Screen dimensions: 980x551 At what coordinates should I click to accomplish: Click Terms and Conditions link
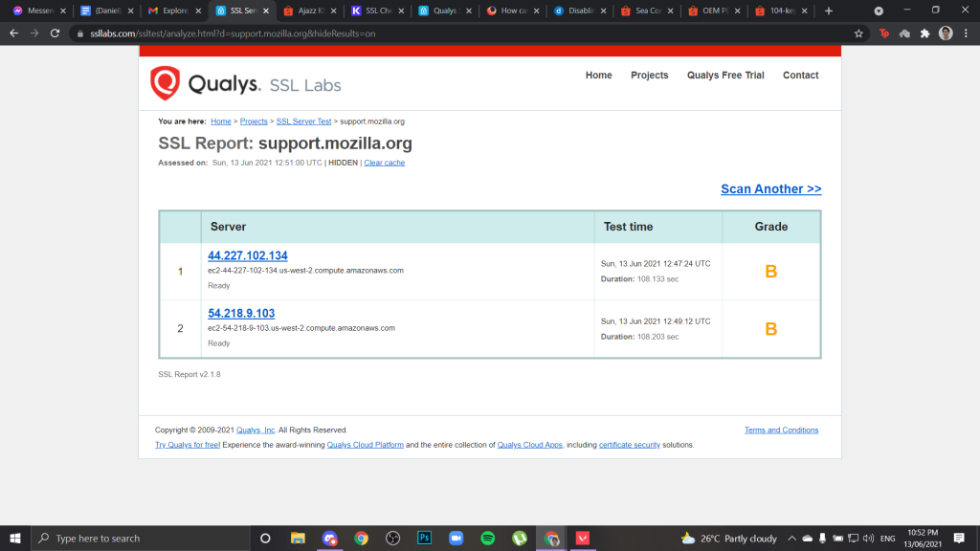coord(781,430)
